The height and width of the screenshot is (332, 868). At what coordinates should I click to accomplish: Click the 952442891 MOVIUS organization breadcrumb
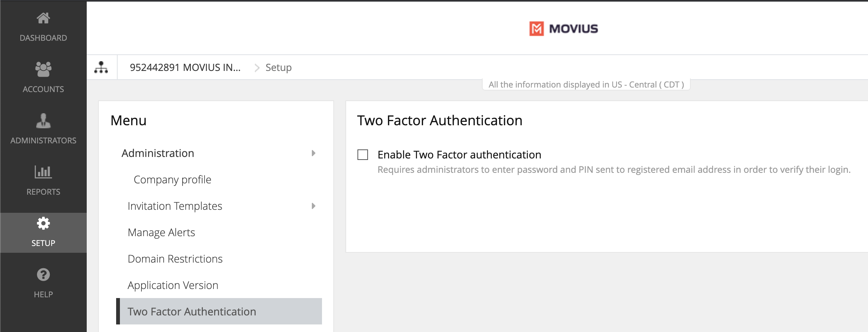(185, 68)
